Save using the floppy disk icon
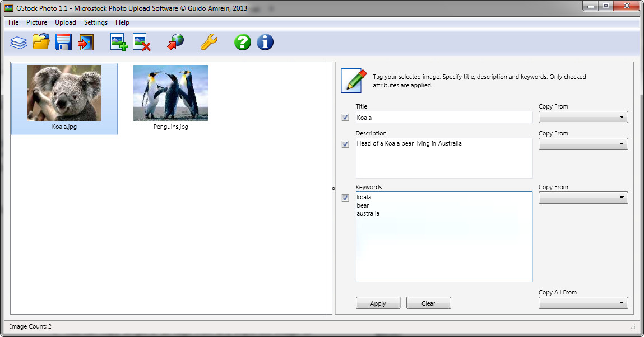Screen dimensions: 644x337 63,42
